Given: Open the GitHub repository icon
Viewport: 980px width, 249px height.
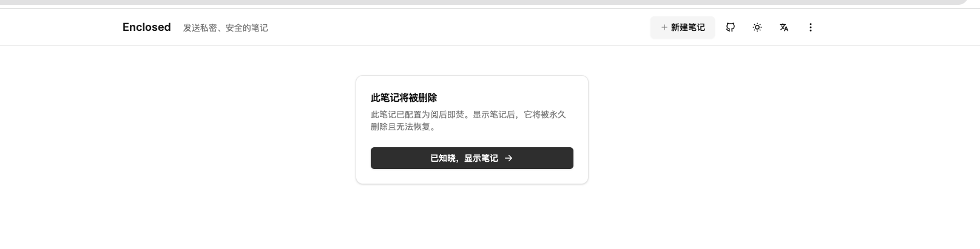Looking at the screenshot, I should 731,27.
